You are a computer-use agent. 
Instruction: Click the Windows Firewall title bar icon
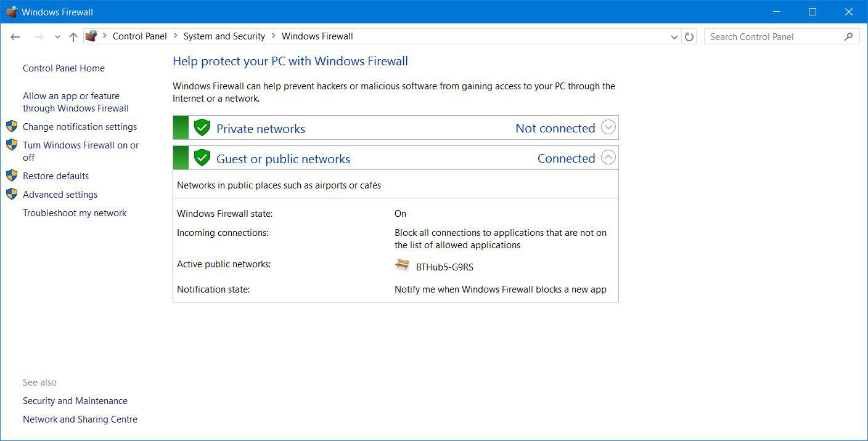12,12
